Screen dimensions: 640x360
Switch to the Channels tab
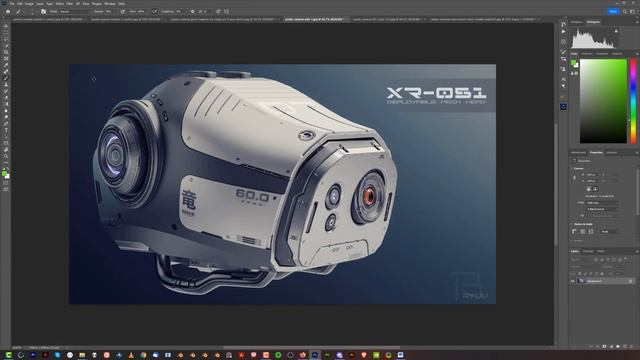tap(588, 251)
